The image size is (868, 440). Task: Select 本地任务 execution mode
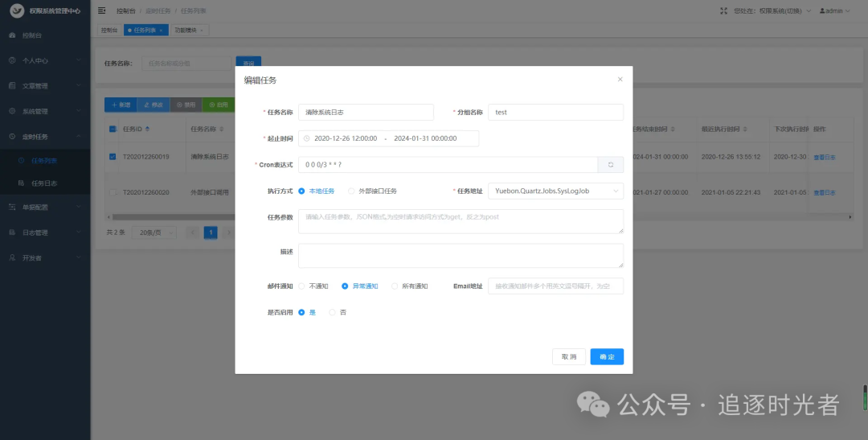pyautogui.click(x=317, y=191)
